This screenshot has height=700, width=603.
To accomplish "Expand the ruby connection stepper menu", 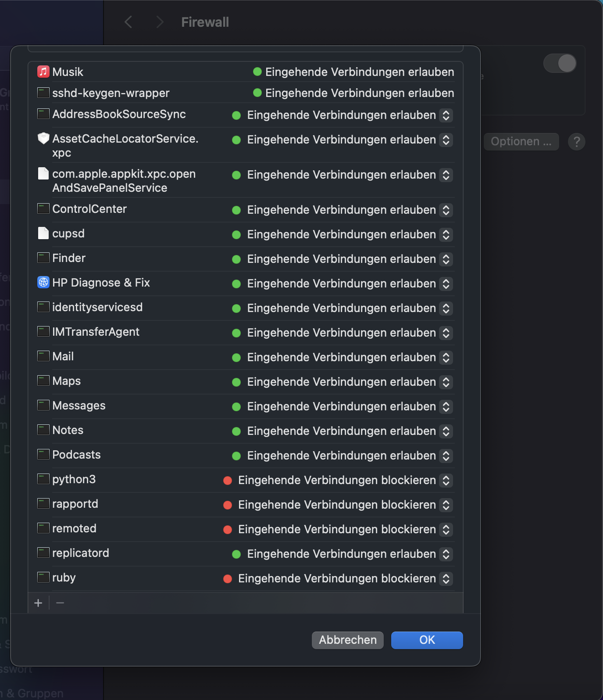I will (446, 578).
